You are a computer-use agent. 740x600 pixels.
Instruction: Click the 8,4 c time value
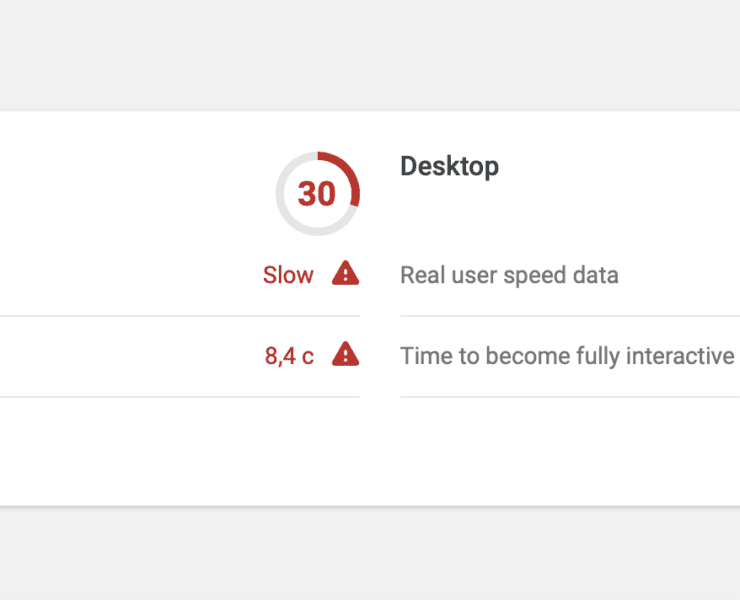[x=289, y=355]
